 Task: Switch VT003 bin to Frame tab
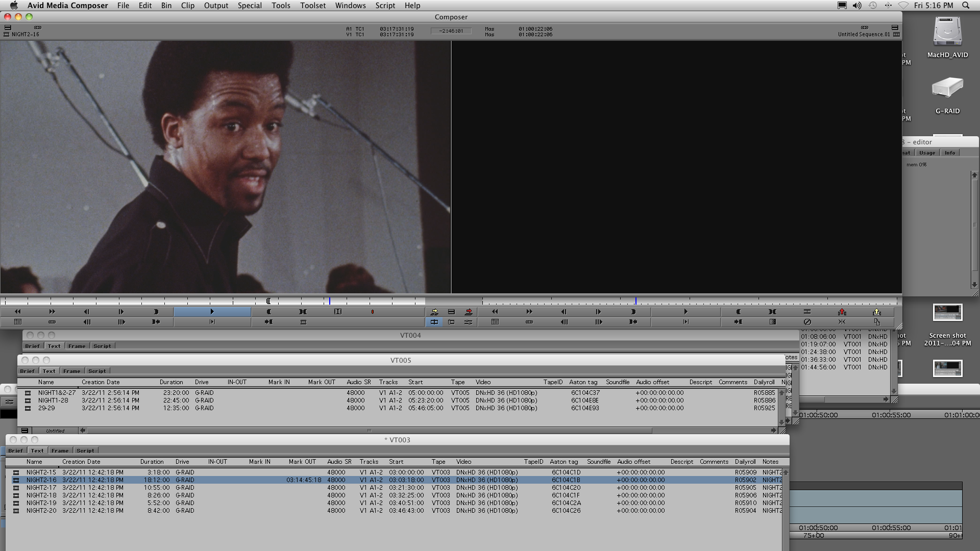[60, 450]
